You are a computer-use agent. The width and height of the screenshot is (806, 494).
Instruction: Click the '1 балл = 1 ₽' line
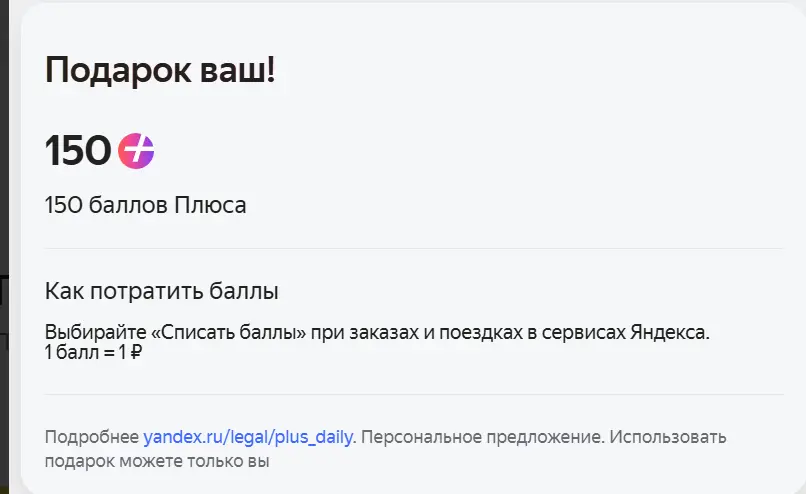[93, 352]
